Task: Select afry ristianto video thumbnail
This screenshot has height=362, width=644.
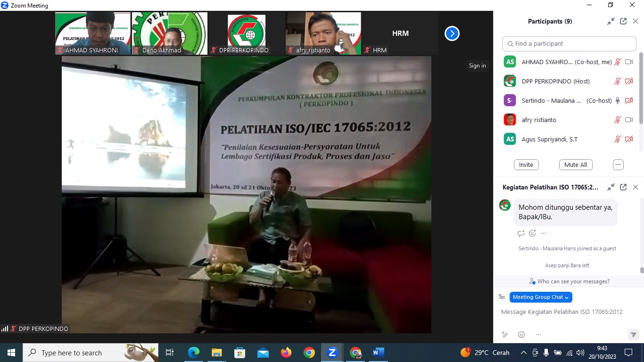Action: 323,33
